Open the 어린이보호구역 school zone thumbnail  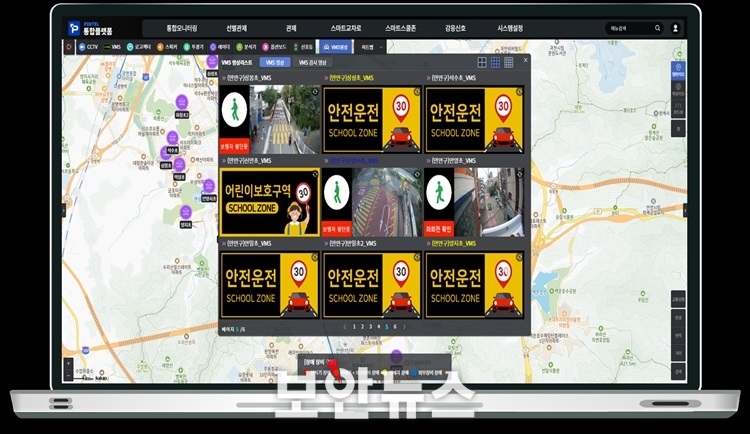pyautogui.click(x=268, y=201)
